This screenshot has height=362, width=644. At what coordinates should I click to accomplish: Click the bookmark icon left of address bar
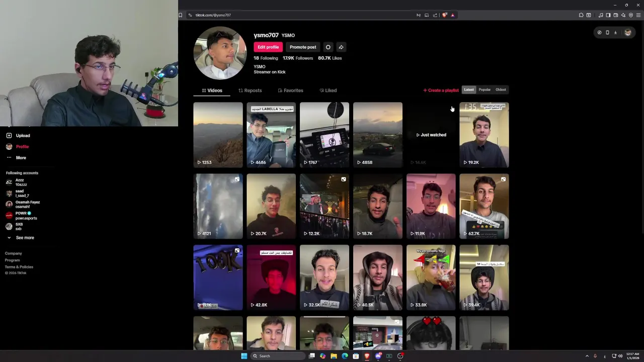(181, 15)
